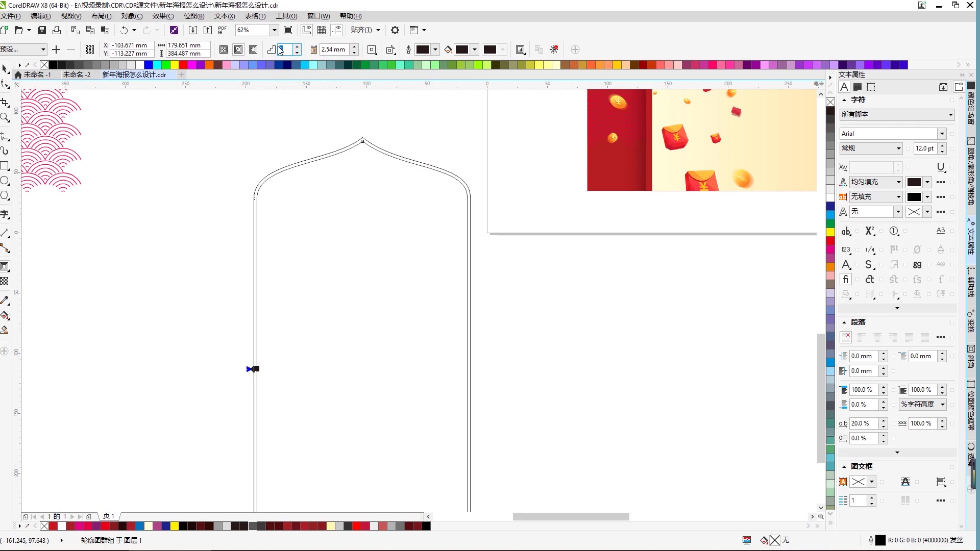This screenshot has width=980, height=551.
Task: Switch to 未命名 -2 document tab
Action: click(77, 74)
